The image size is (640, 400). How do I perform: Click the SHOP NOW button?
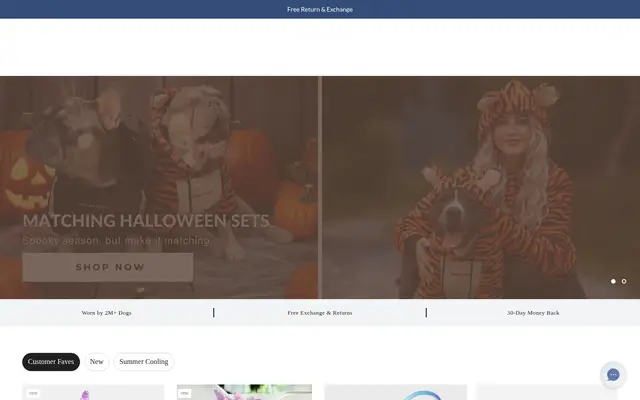pyautogui.click(x=108, y=267)
